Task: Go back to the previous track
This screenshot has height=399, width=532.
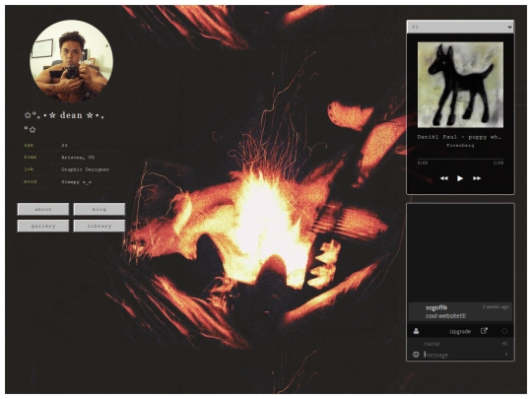Action: [x=443, y=178]
